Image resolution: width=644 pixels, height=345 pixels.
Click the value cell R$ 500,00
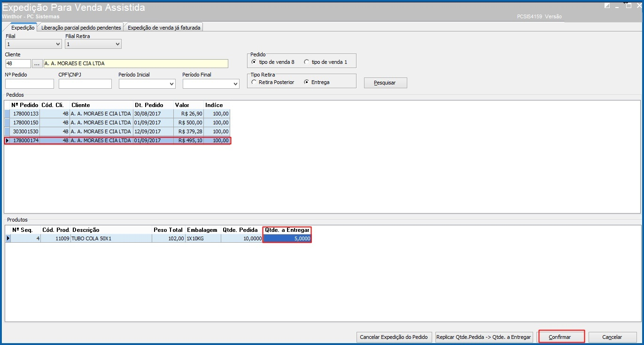188,123
